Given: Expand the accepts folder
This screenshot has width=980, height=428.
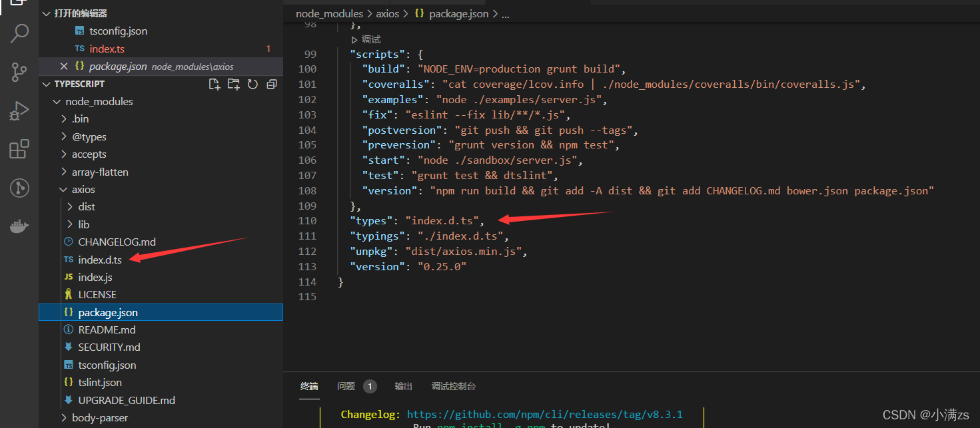Looking at the screenshot, I should [x=64, y=154].
